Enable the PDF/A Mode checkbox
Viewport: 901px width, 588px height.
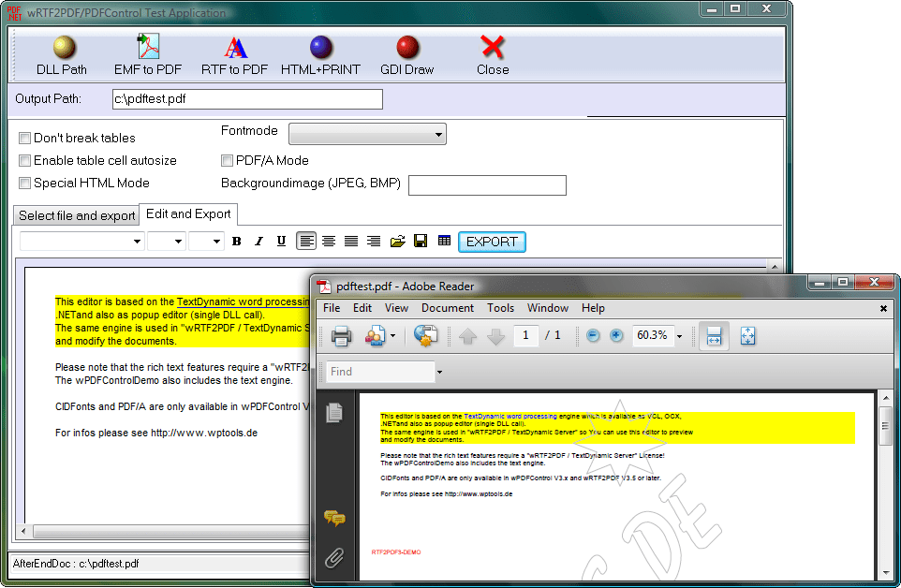(227, 160)
